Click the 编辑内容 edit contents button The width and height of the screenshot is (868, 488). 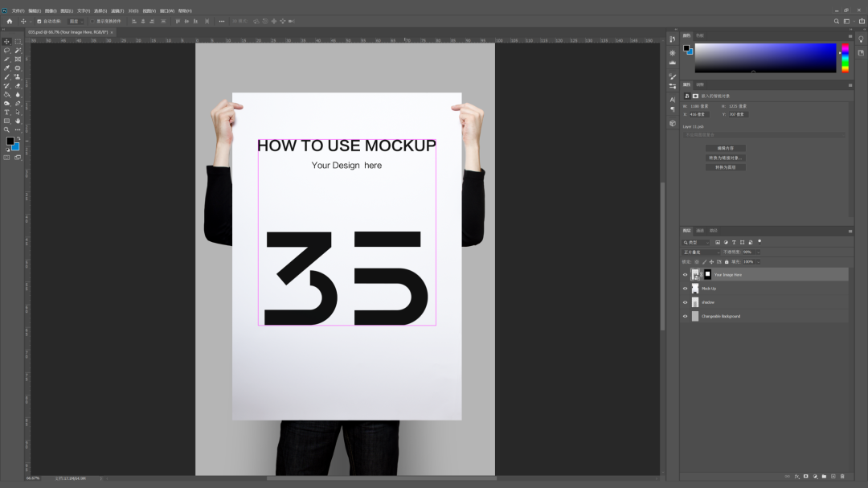coord(726,148)
